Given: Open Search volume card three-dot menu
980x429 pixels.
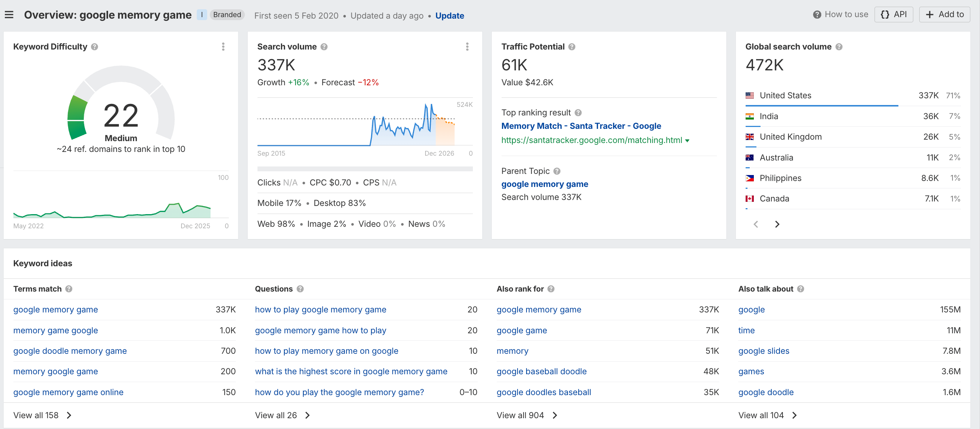Looking at the screenshot, I should (467, 47).
